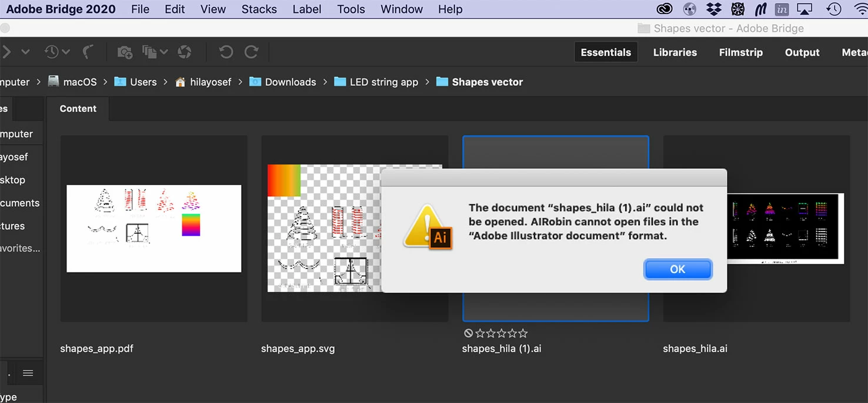
Task: Click the fan gauge menu bar icon
Action: pyautogui.click(x=737, y=9)
